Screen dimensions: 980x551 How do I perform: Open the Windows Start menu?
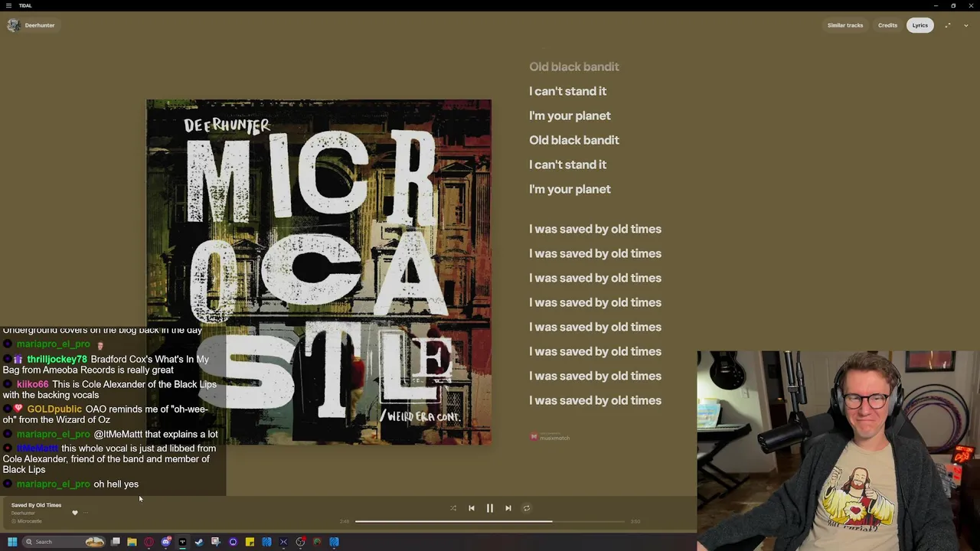(12, 542)
